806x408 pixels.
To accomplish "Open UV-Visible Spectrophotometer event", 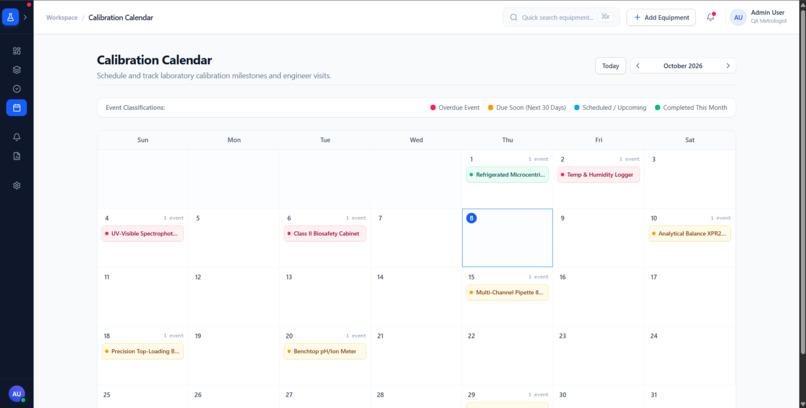I will point(142,233).
